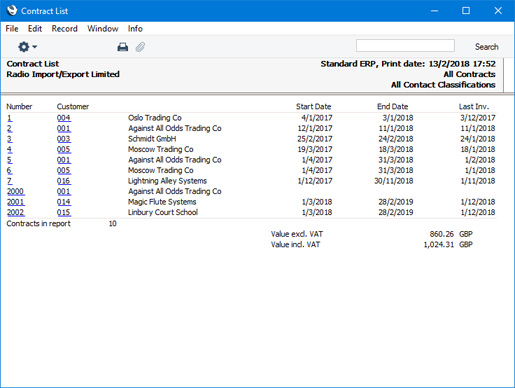The height and width of the screenshot is (388, 515).
Task: Select the Magic Flute Systems name
Action: tap(162, 202)
